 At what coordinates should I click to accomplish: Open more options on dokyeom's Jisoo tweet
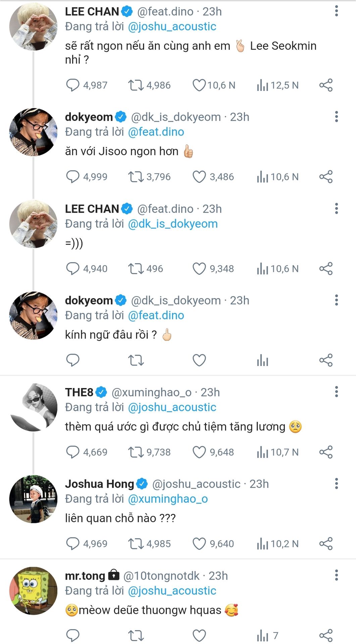click(336, 116)
